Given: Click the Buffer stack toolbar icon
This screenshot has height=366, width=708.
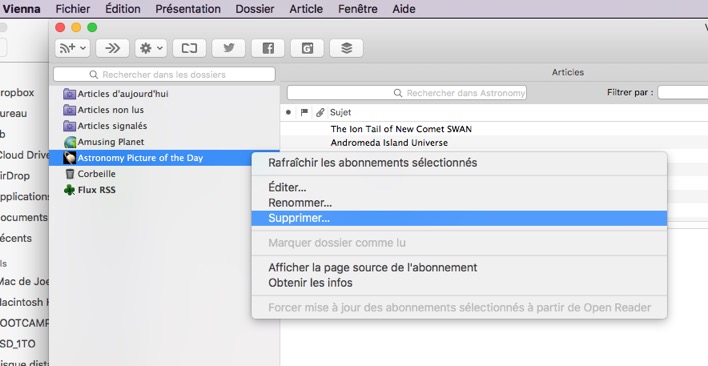Looking at the screenshot, I should (x=346, y=48).
